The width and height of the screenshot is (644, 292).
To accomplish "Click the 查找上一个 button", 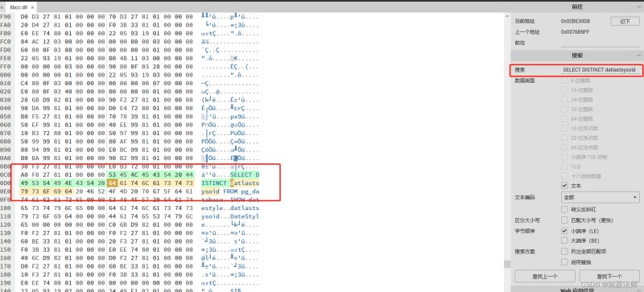I will point(545,276).
